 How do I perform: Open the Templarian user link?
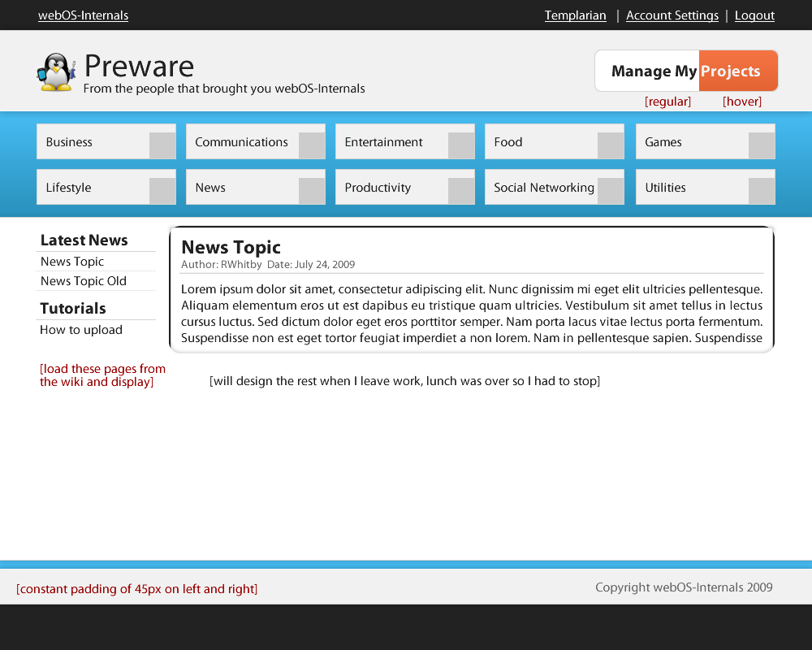coord(576,15)
